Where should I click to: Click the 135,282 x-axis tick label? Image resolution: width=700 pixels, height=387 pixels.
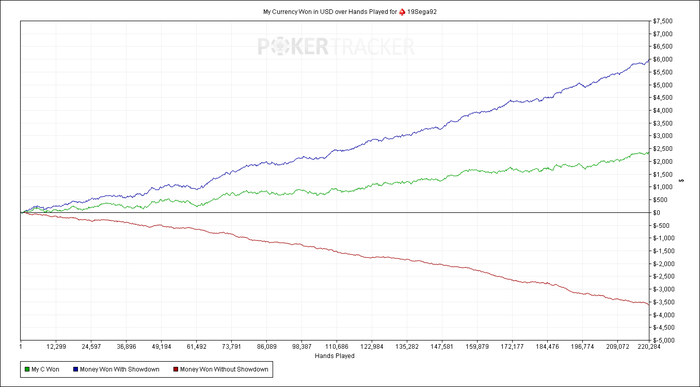click(x=407, y=346)
